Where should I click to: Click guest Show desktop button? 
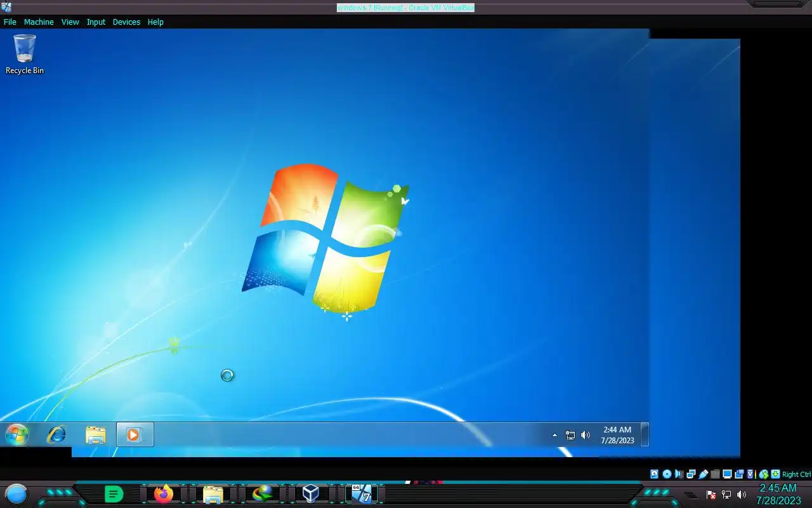click(x=645, y=435)
